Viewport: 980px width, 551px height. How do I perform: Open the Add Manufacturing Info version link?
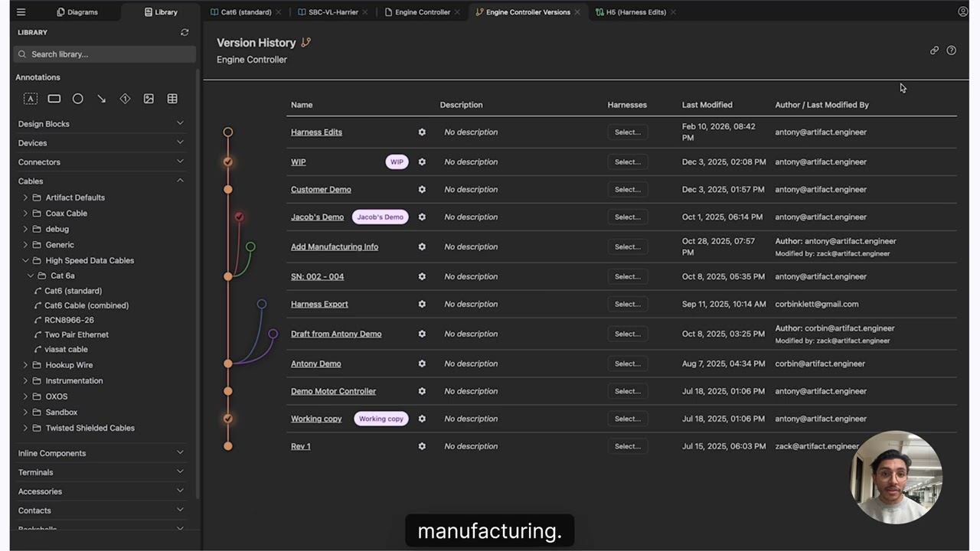(x=335, y=247)
